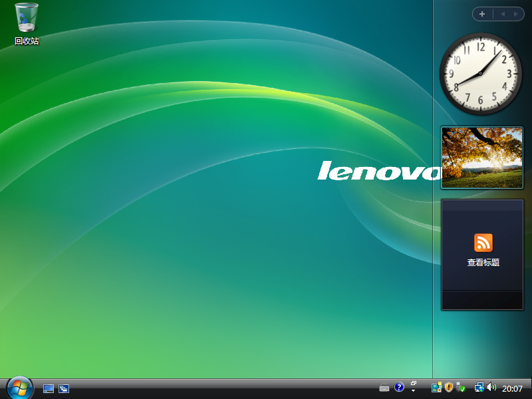Viewport: 532px width, 399px height.
Task: Click the orange RSS feed icon
Action: pos(483,243)
